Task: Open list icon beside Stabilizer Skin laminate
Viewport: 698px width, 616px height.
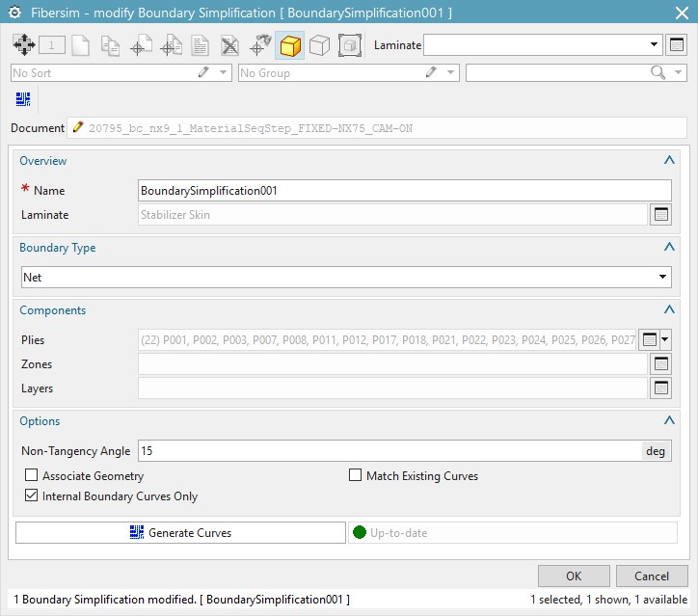Action: 660,215
